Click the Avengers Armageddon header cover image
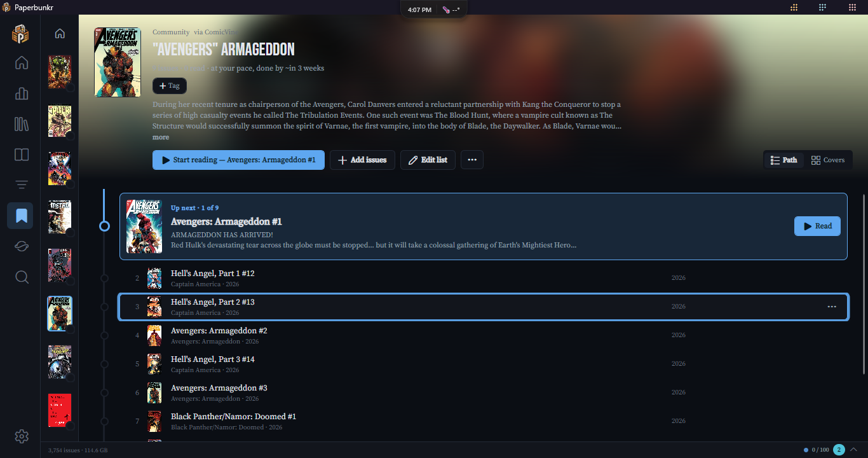 (x=118, y=62)
